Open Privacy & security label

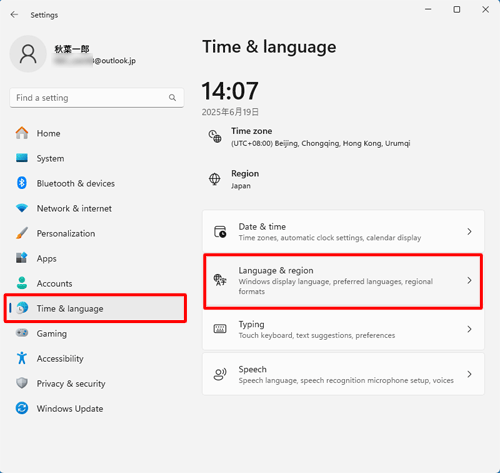(71, 384)
